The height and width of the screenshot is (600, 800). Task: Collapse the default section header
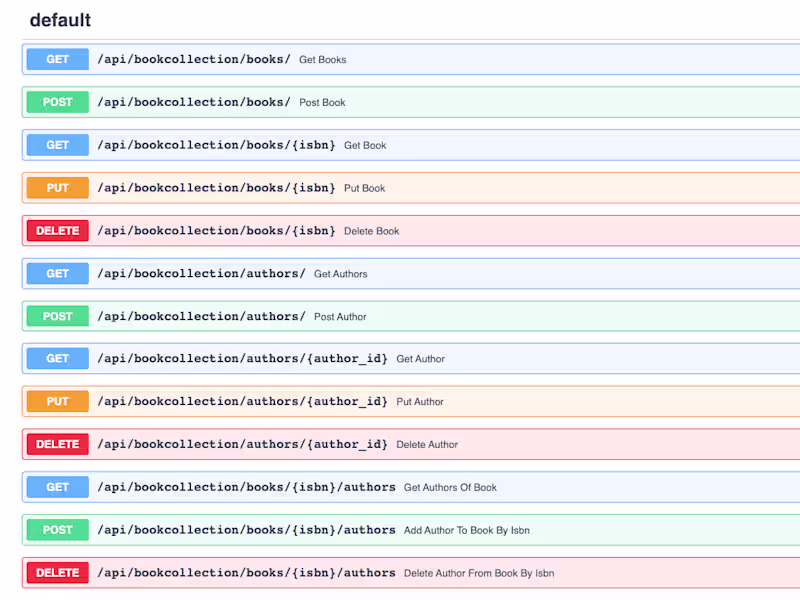pyautogui.click(x=60, y=20)
